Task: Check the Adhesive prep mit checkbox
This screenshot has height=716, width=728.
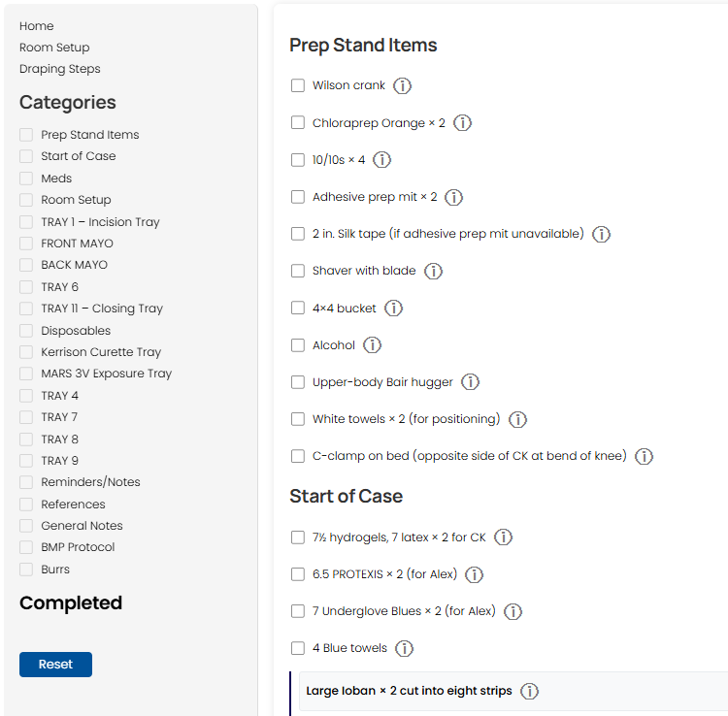Action: coord(298,197)
